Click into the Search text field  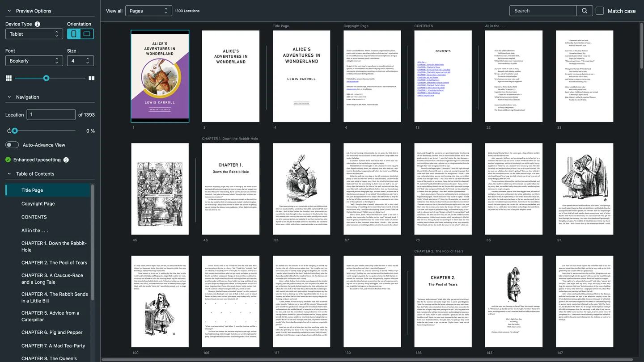coord(543,11)
